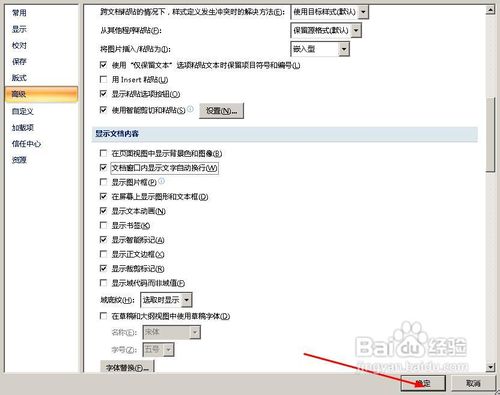The width and height of the screenshot is (500, 395).
Task: Click the scrollbar up arrow
Action: click(x=490, y=10)
